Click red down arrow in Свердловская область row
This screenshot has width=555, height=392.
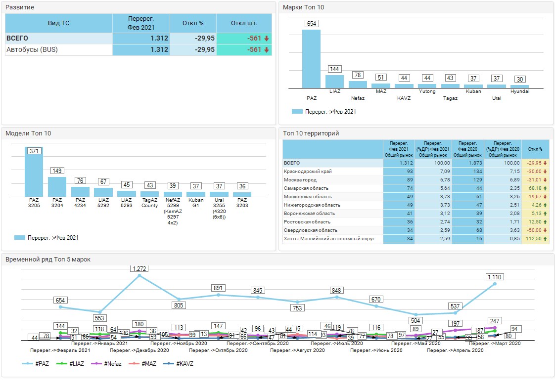(x=545, y=230)
